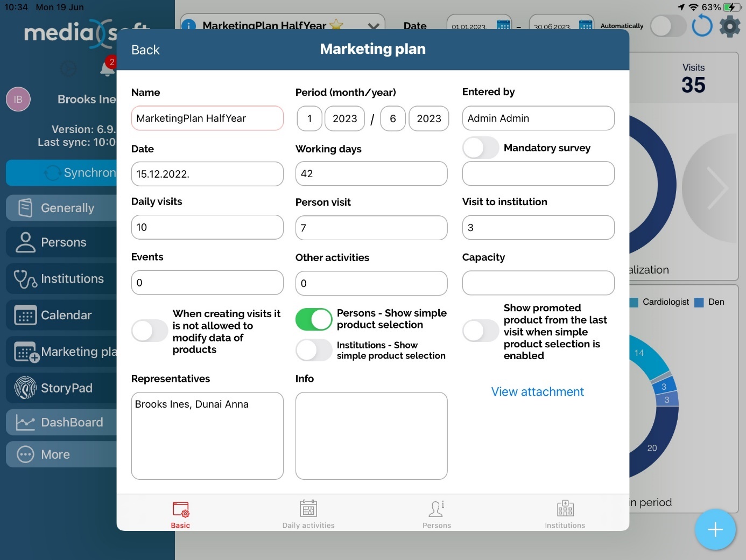Switch to the Daily activities tab
The width and height of the screenshot is (746, 560).
click(308, 514)
